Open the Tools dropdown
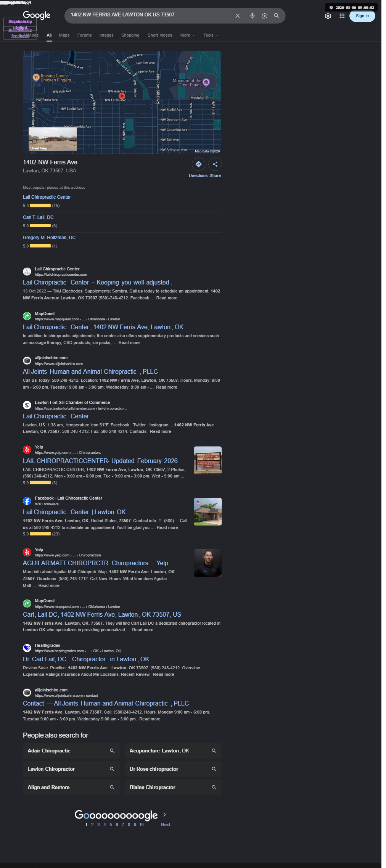This screenshot has width=386, height=868. tap(211, 35)
